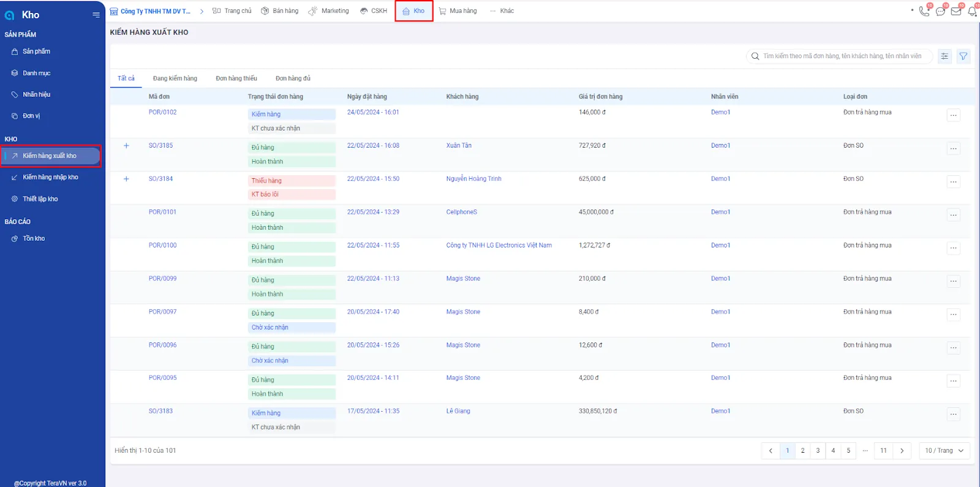Open more actions for order SO/3185
This screenshot has width=980, height=487.
pyautogui.click(x=954, y=148)
